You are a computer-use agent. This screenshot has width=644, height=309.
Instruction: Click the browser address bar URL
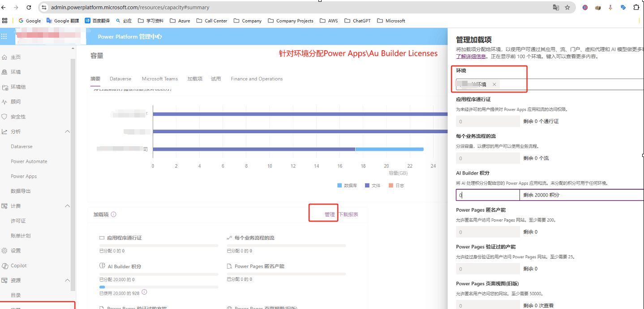(130, 7)
